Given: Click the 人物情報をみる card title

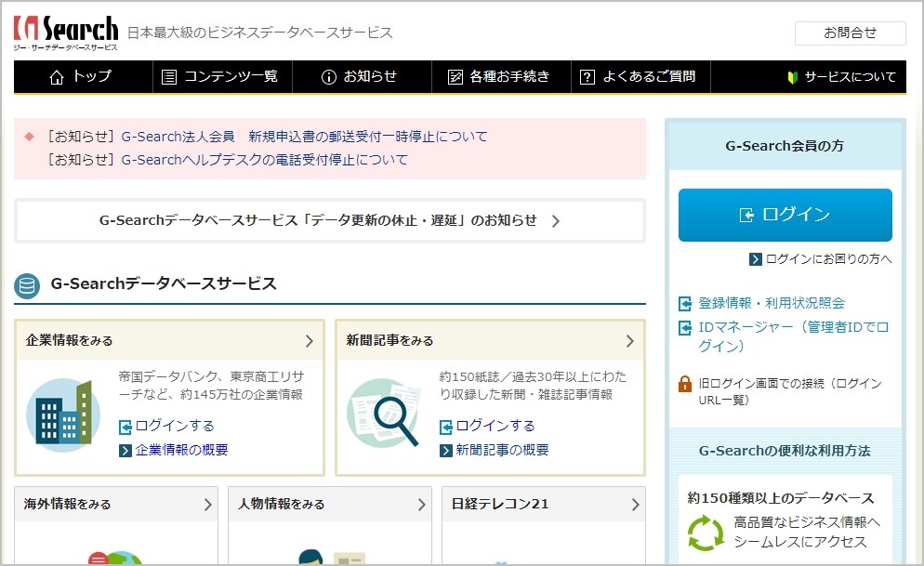Looking at the screenshot, I should [281, 504].
